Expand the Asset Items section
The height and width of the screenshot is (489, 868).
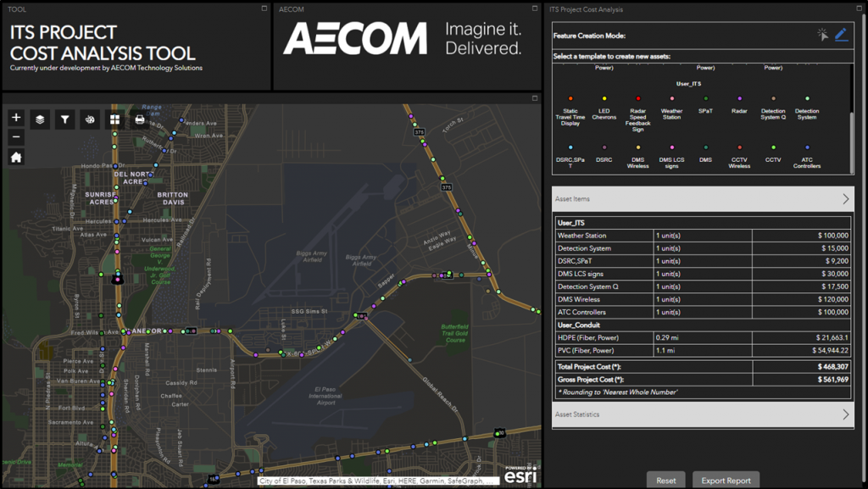[703, 198]
